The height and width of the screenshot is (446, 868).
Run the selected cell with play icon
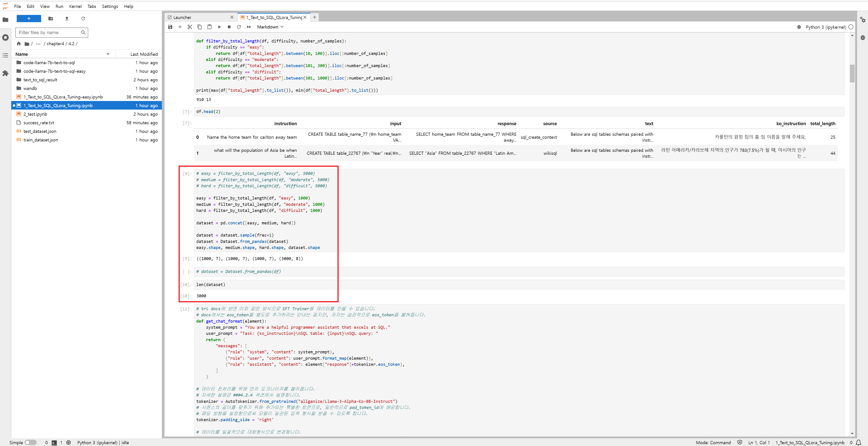pos(219,27)
